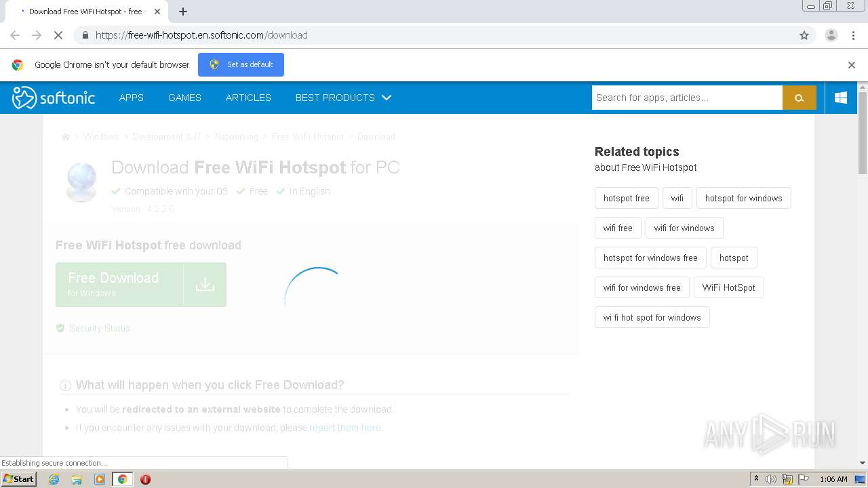Go back to the previous page
Image resolution: width=868 pixels, height=488 pixels.
(15, 35)
